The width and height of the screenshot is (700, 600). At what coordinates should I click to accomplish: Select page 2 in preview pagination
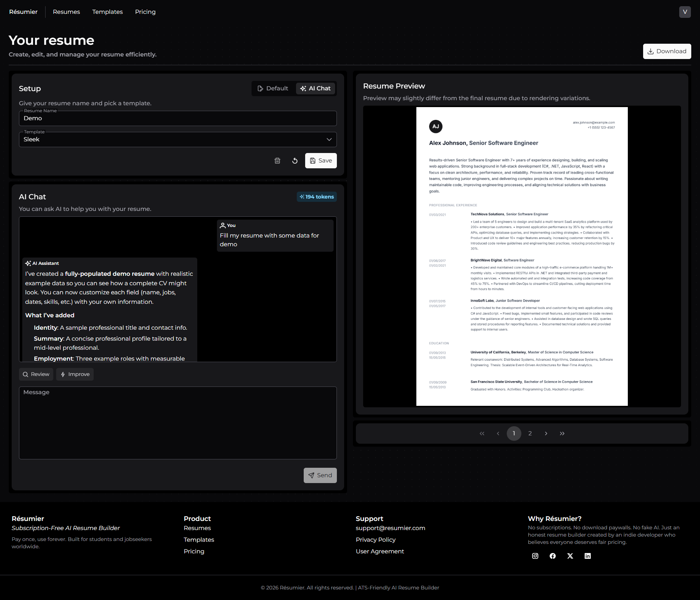530,434
